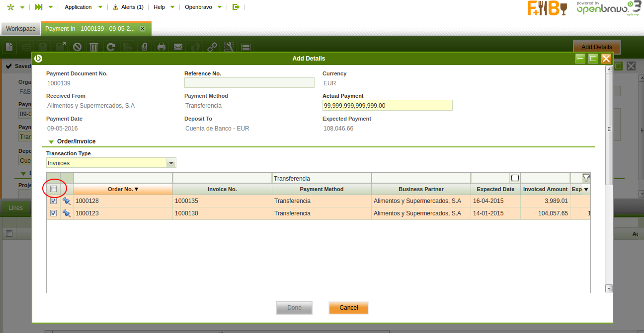Switch to the Workspace tab
This screenshot has width=644, height=333.
pyautogui.click(x=21, y=29)
